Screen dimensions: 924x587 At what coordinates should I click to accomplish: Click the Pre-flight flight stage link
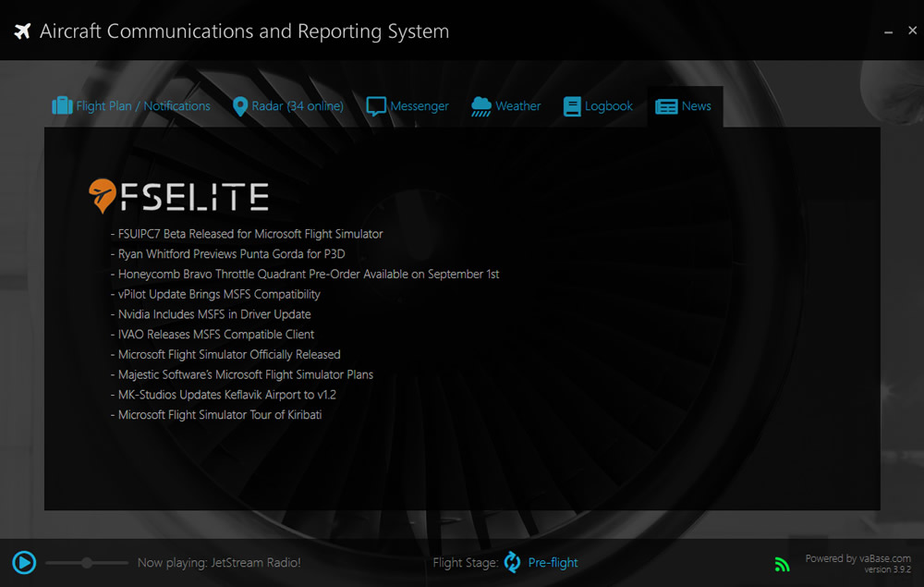(x=553, y=563)
